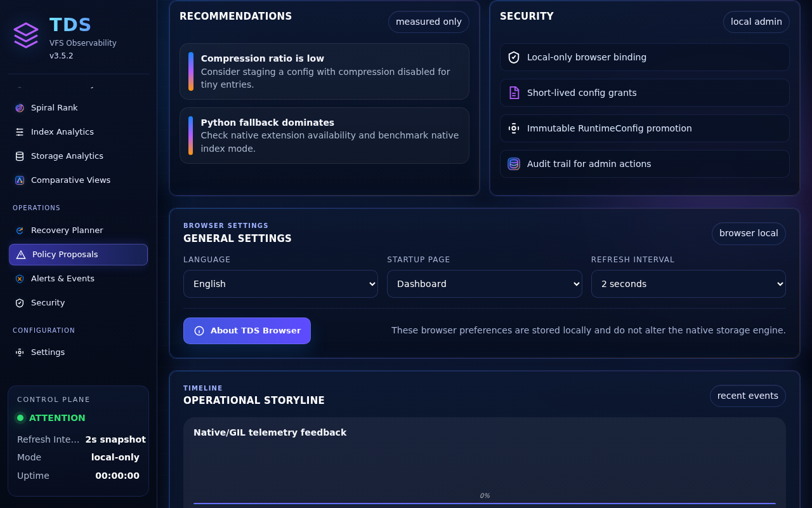Image resolution: width=812 pixels, height=508 pixels.
Task: Click the TDS stacked layers logo
Action: pyautogui.click(x=26, y=35)
